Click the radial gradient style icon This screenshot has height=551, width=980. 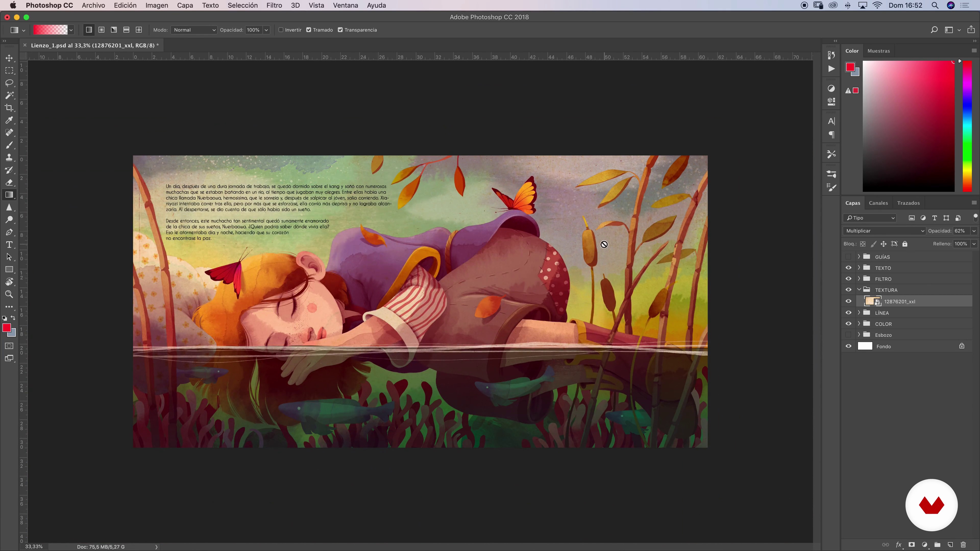(x=102, y=30)
